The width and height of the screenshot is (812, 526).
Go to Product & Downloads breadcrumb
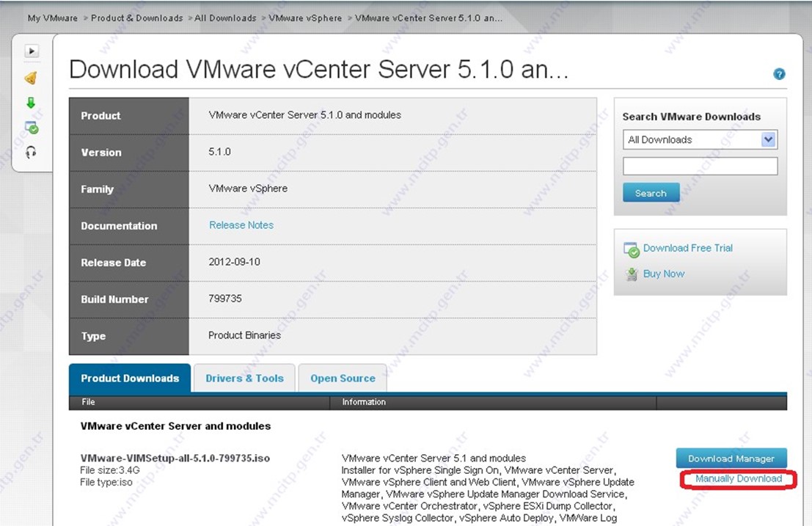[x=136, y=18]
